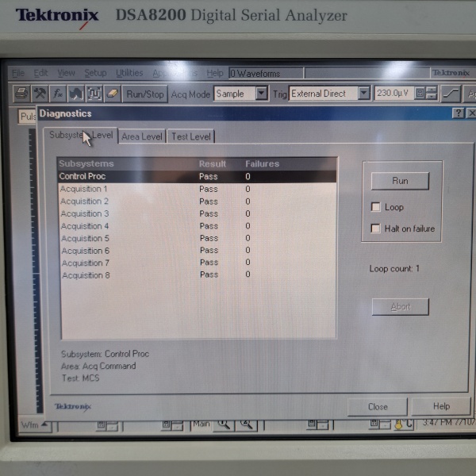Click the thermometer °C temperature status icon

[x=404, y=424]
